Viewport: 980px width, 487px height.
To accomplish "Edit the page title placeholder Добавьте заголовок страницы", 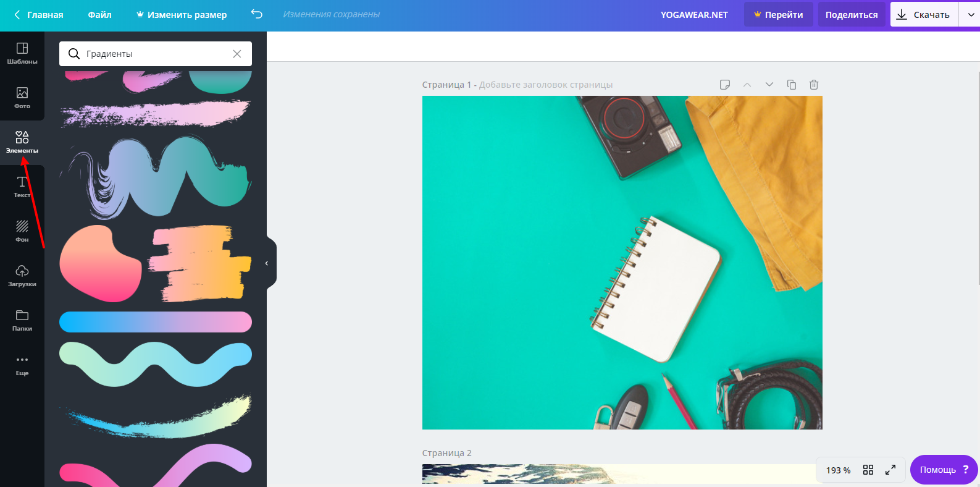I will 546,85.
